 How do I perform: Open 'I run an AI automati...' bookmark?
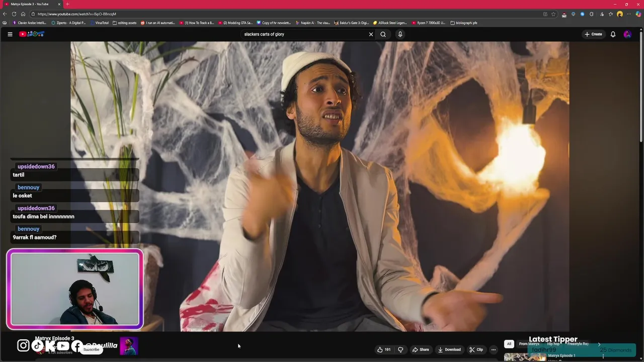pos(158,23)
